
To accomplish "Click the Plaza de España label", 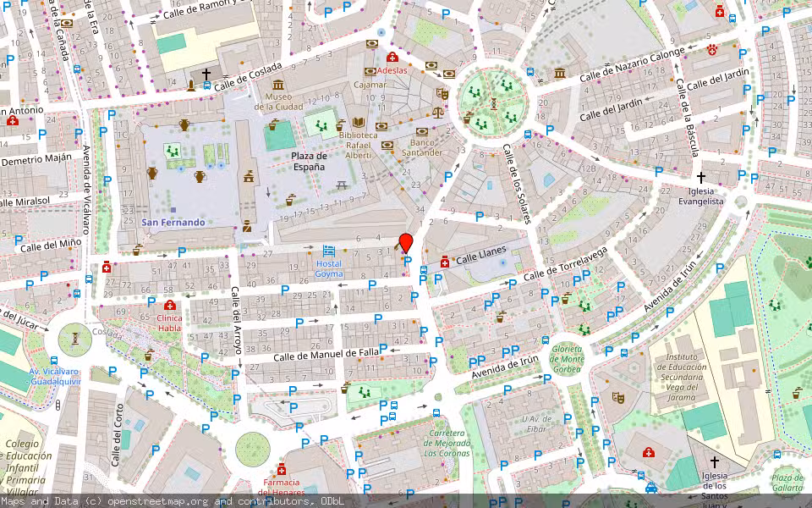I will coord(309,161).
